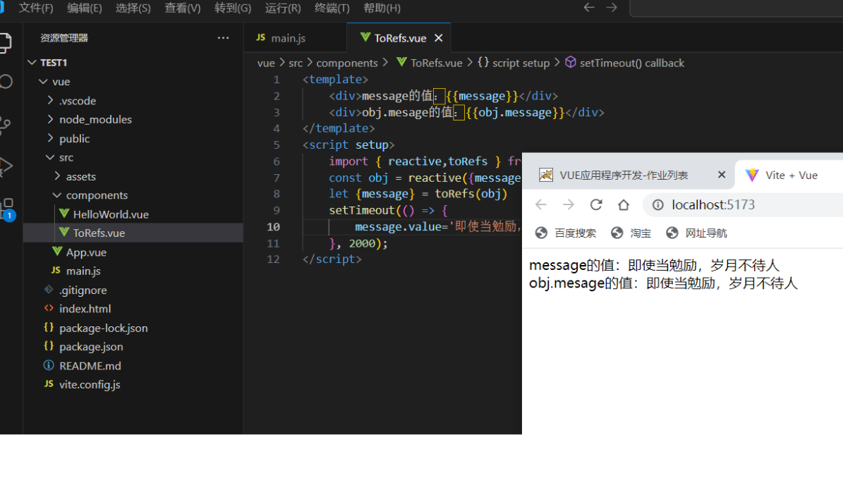Open the 选择(S) menu
The width and height of the screenshot is (843, 504).
click(133, 8)
